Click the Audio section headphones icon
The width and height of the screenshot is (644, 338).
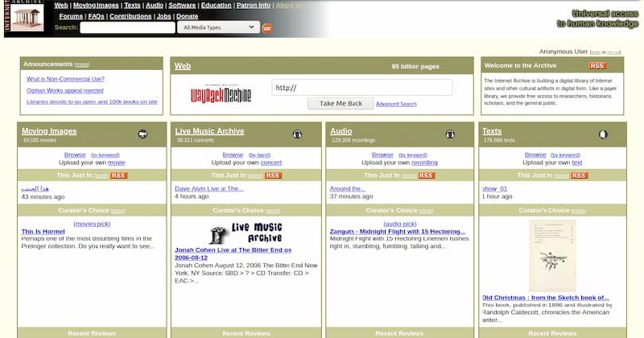[450, 134]
